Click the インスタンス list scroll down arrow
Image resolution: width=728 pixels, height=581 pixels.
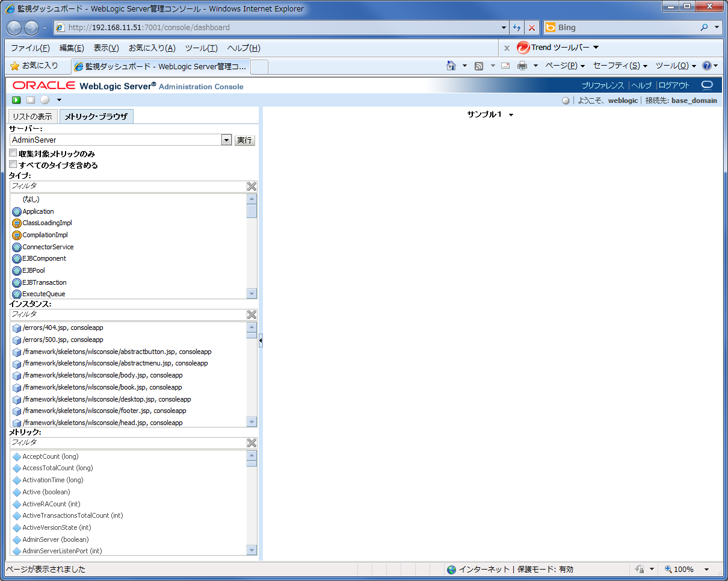(252, 422)
